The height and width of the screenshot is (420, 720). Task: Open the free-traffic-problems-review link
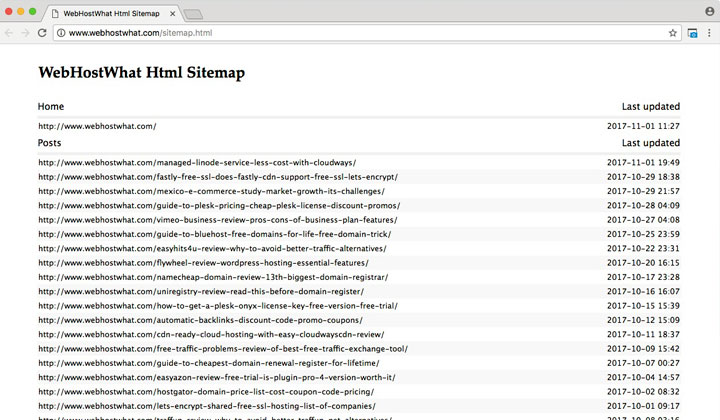[x=223, y=349]
